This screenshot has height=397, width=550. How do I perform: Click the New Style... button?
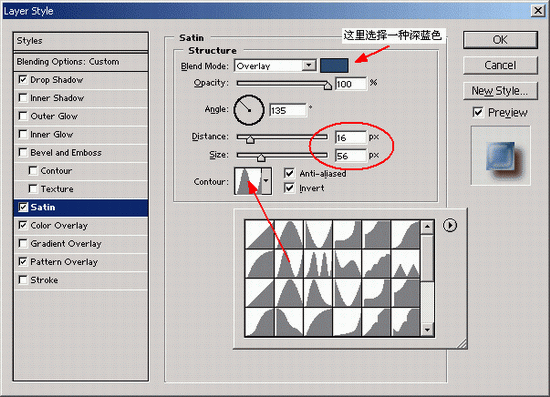coord(500,91)
